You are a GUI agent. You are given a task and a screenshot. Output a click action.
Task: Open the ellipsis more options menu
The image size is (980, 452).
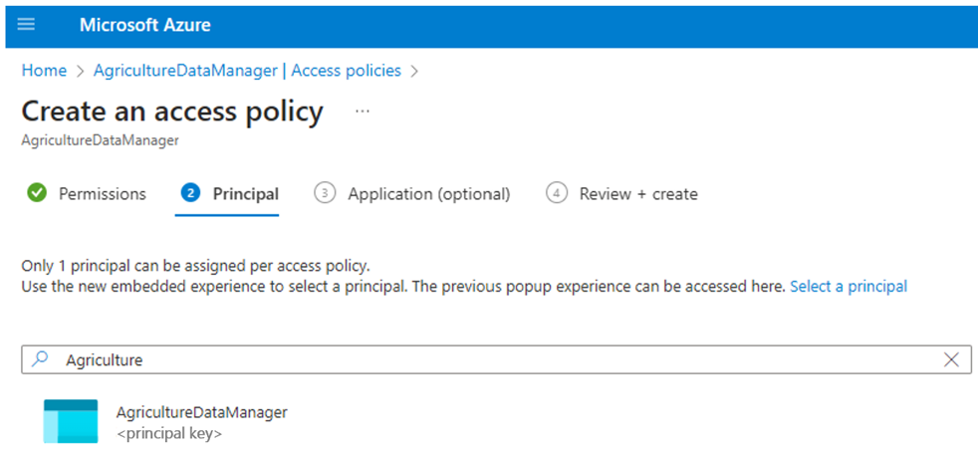click(362, 112)
